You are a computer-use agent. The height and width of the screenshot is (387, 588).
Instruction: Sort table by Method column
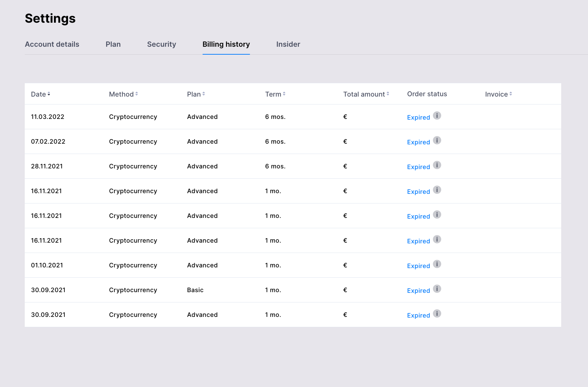(x=123, y=94)
